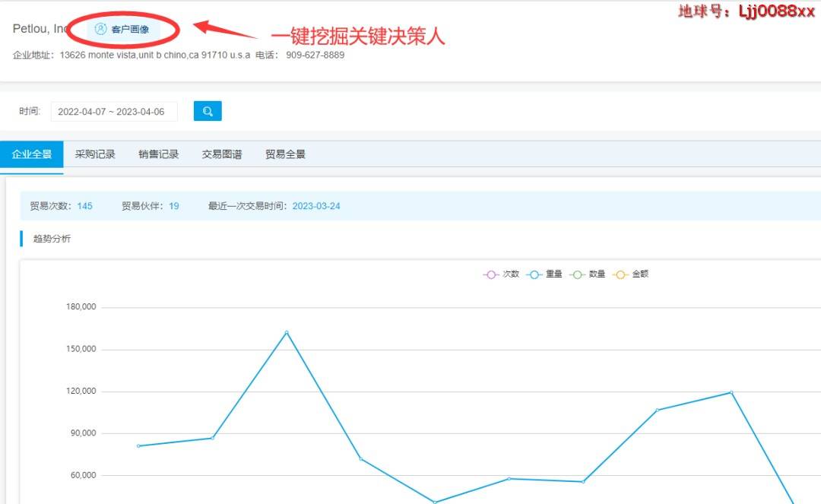This screenshot has height=504, width=821.
Task: Toggle the 金额 legend series
Action: [x=630, y=274]
